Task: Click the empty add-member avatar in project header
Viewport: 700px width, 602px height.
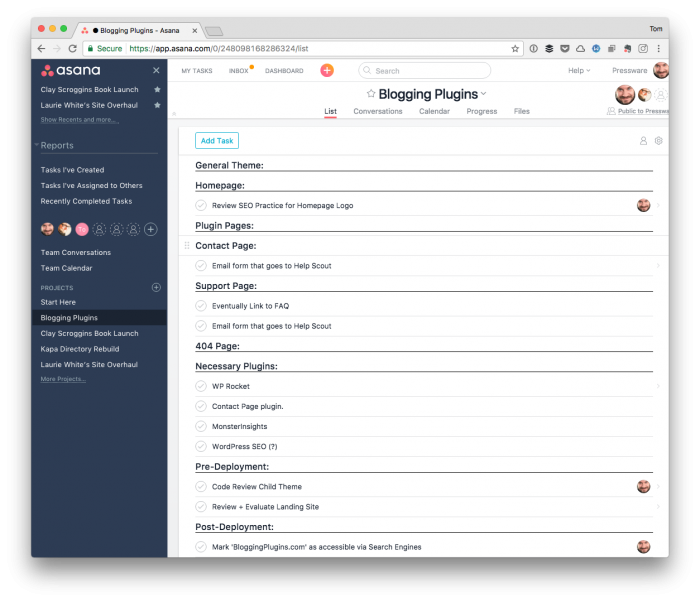Action: coord(661,95)
